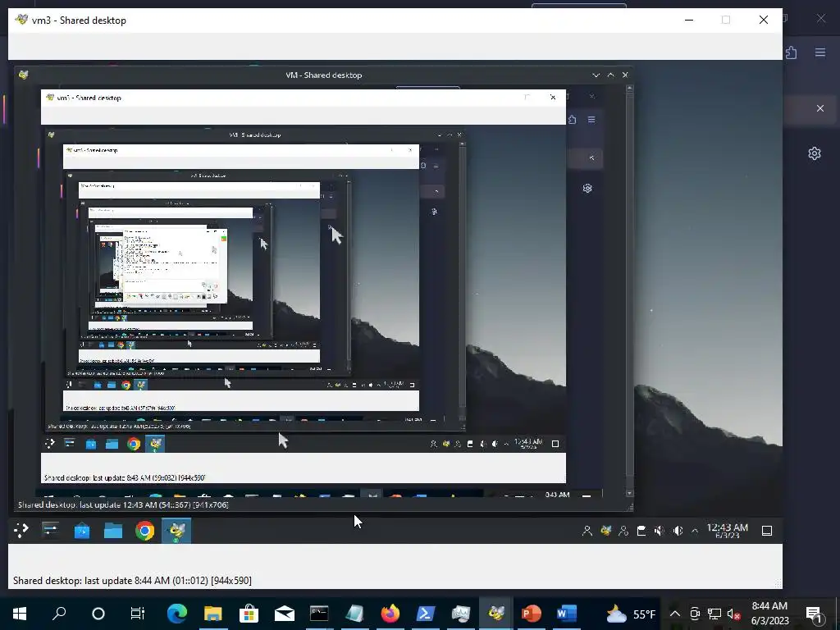Switch to Command Prompt on Windows taskbar
The width and height of the screenshot is (840, 630).
tap(319, 614)
